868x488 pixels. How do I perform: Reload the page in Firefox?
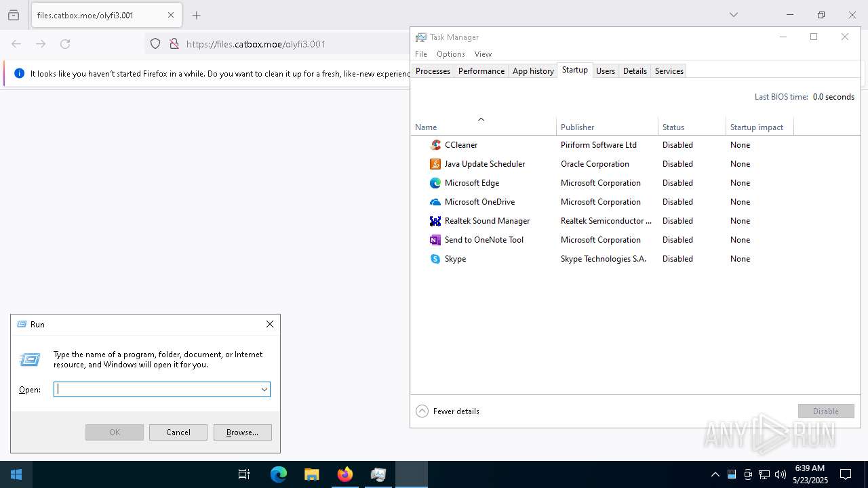coord(65,44)
